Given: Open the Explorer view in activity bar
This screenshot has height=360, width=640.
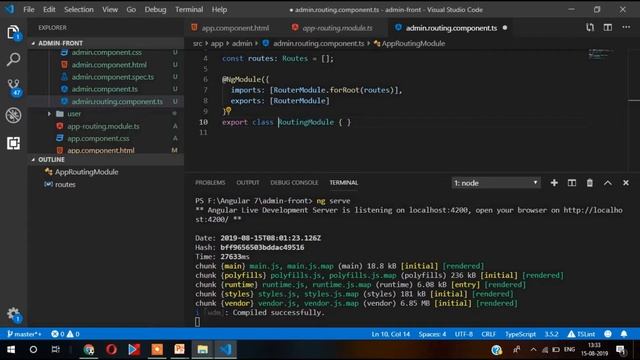Looking at the screenshot, I should click(x=13, y=32).
